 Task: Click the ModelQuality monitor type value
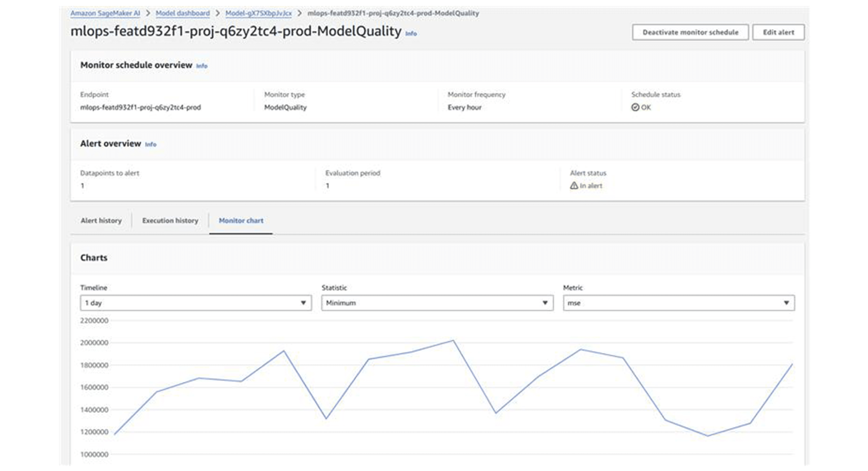pos(285,108)
